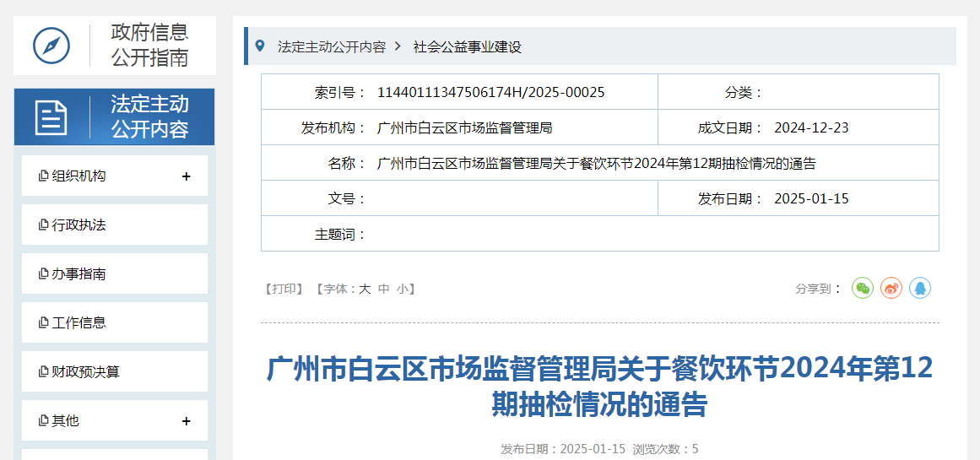Open 法定主动公开内容 section
980x460 pixels.
tap(114, 116)
